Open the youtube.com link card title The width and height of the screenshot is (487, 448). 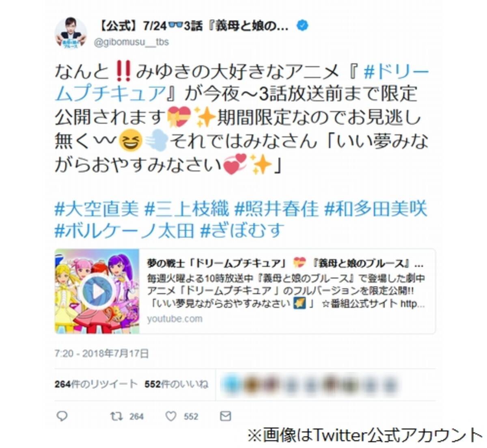(x=285, y=264)
